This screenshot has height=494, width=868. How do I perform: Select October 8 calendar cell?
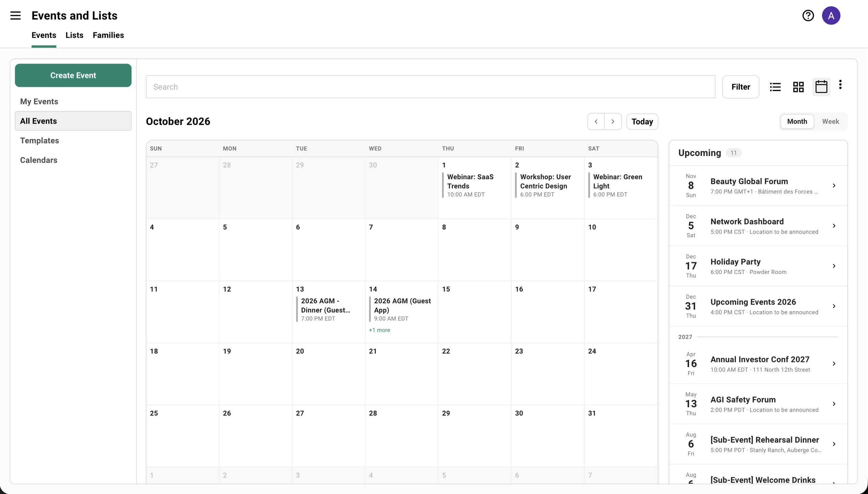pyautogui.click(x=475, y=250)
